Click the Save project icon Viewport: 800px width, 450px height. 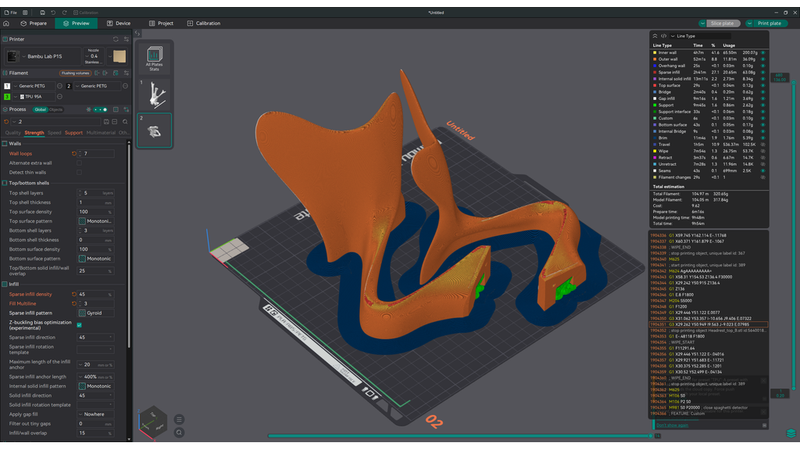42,13
